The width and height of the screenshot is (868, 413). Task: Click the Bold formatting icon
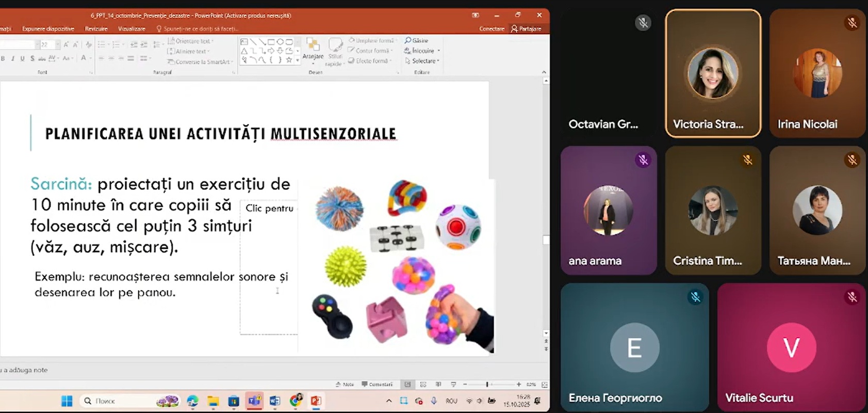click(x=3, y=58)
